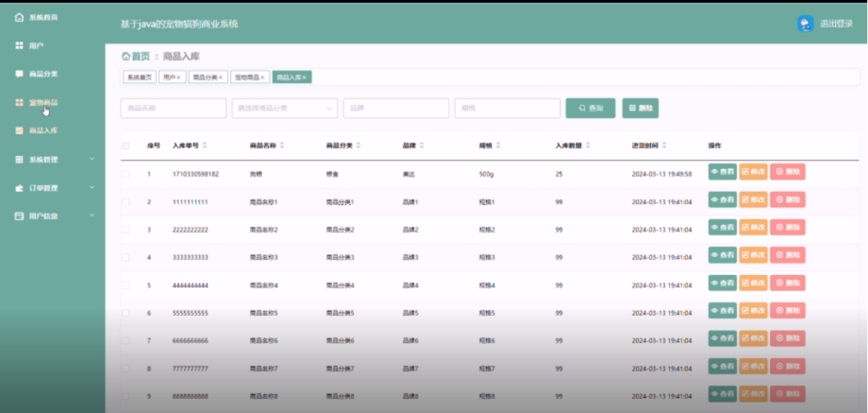
Task: Switch to the 宠物商品 tab
Action: pyautogui.click(x=250, y=78)
